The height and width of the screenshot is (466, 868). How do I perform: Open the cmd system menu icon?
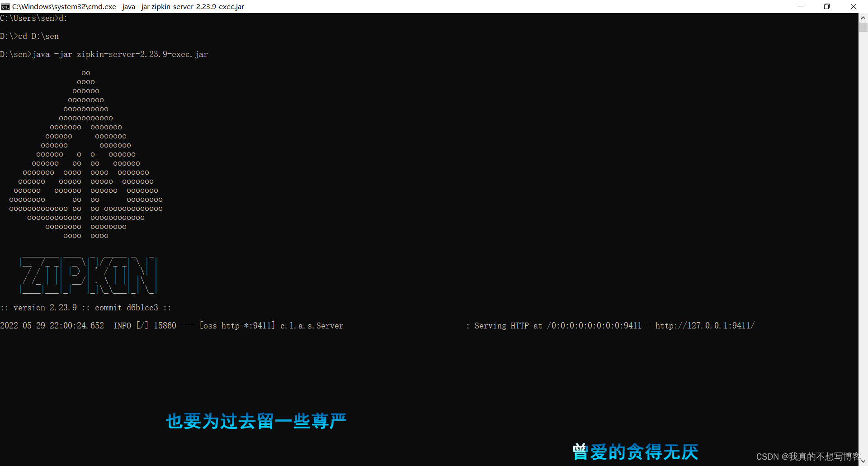pos(5,6)
